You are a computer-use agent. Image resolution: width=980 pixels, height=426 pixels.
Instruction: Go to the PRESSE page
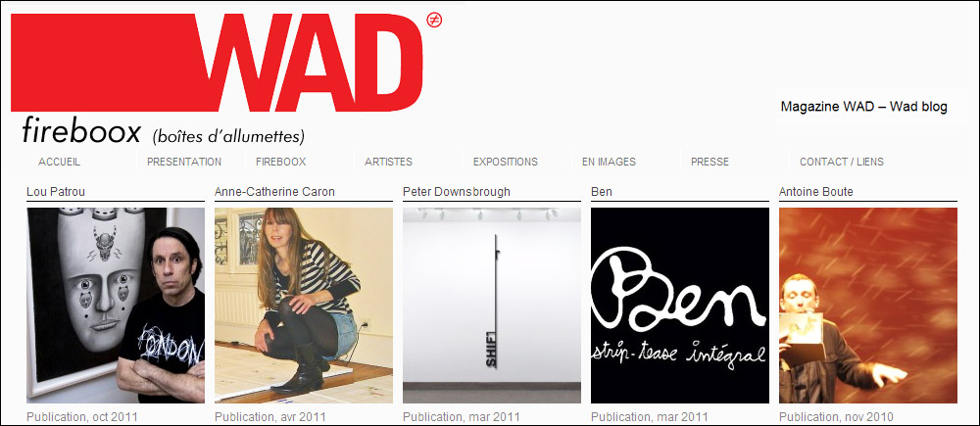pos(710,162)
